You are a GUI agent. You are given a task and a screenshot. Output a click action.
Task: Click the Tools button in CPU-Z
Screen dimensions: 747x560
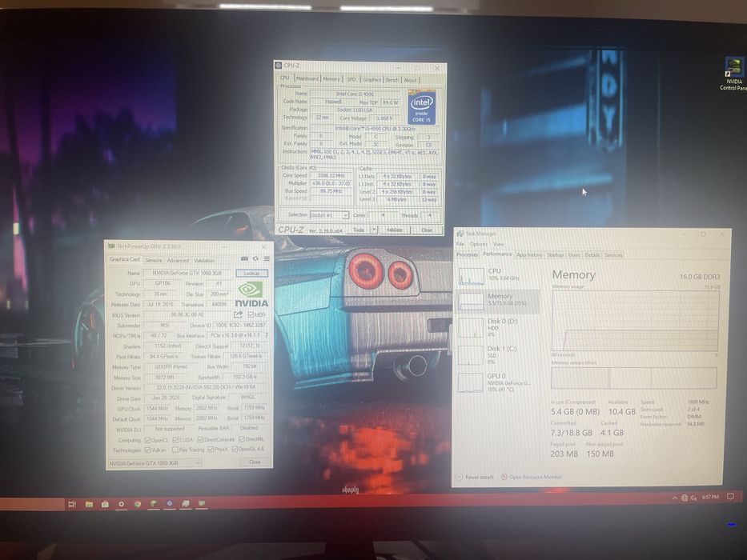click(359, 230)
